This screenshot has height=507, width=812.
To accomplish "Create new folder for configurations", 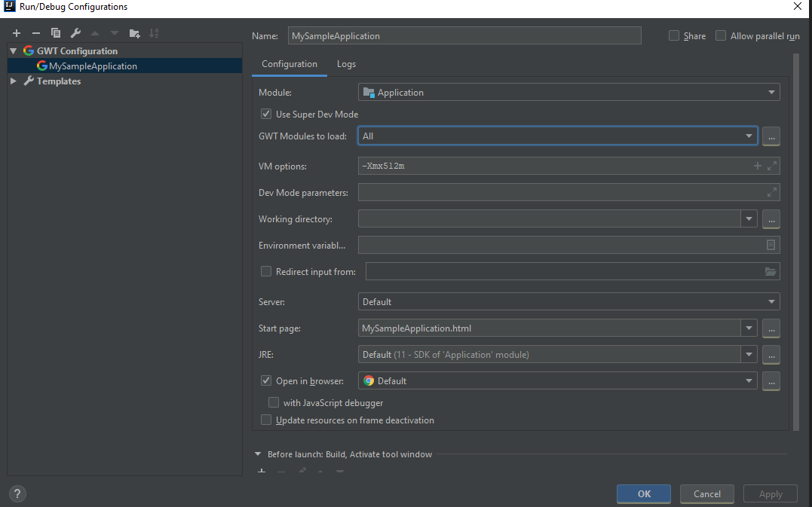I will tap(135, 33).
